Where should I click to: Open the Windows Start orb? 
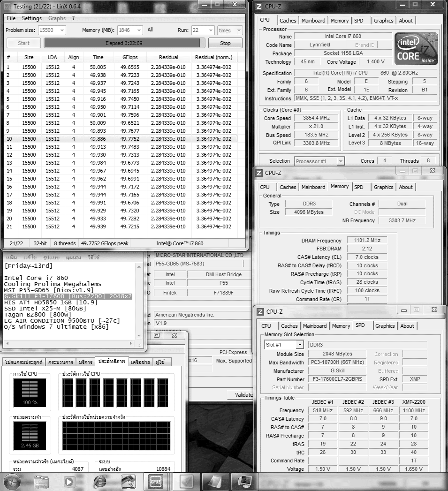tap(12, 482)
